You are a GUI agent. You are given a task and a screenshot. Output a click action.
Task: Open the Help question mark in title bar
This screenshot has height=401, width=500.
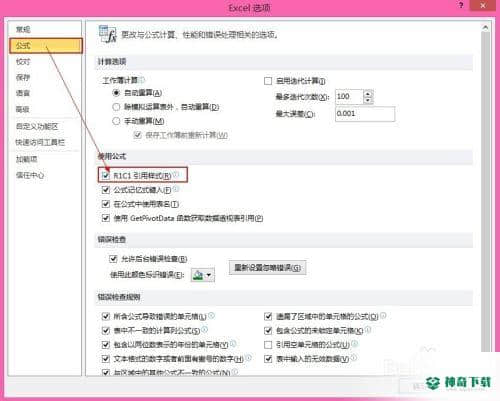tap(461, 6)
